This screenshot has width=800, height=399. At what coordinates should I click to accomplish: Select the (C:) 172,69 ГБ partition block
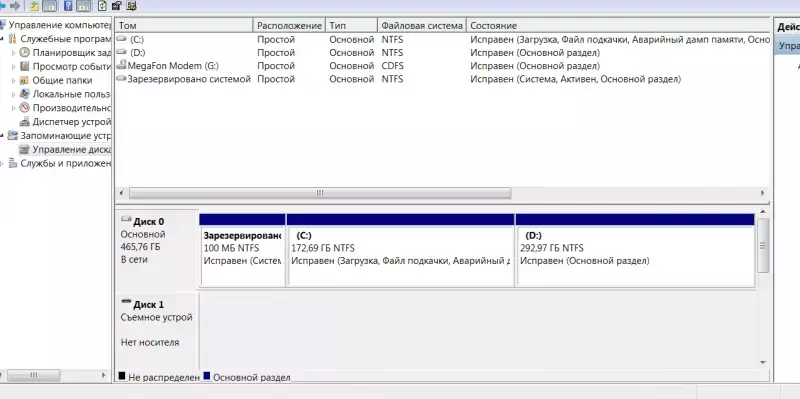pos(401,250)
